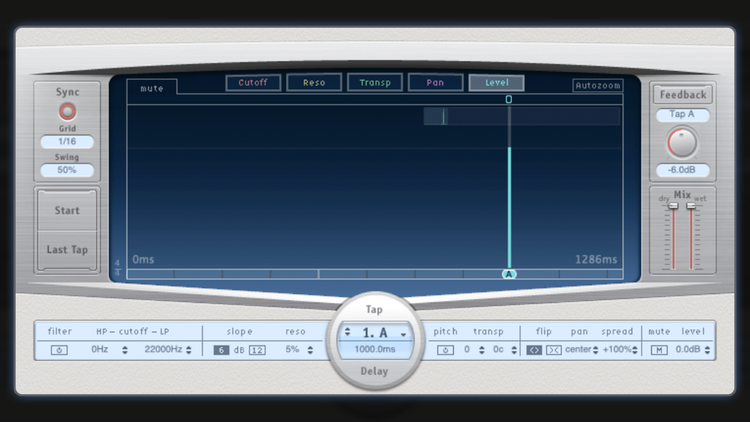Screen dimensions: 750x422
Task: Adjust the pan center stepper arrows
Action: tap(596, 350)
